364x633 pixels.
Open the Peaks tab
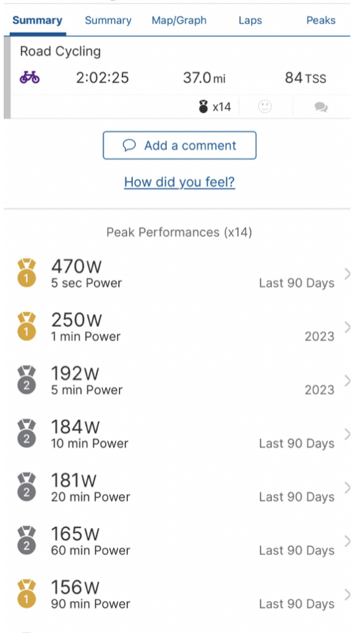321,20
